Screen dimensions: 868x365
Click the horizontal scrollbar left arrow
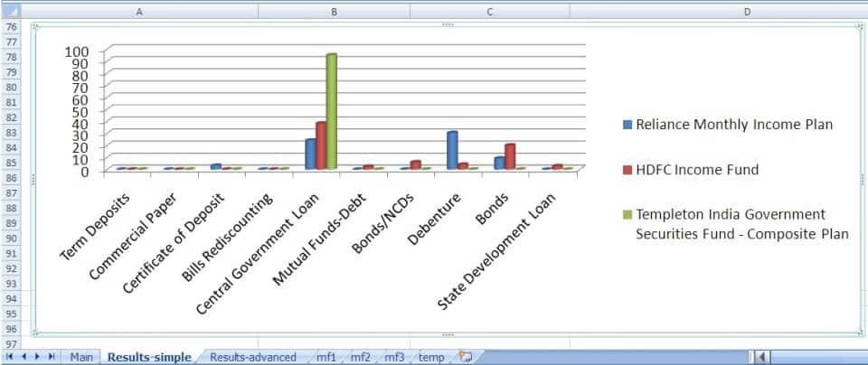[761, 357]
